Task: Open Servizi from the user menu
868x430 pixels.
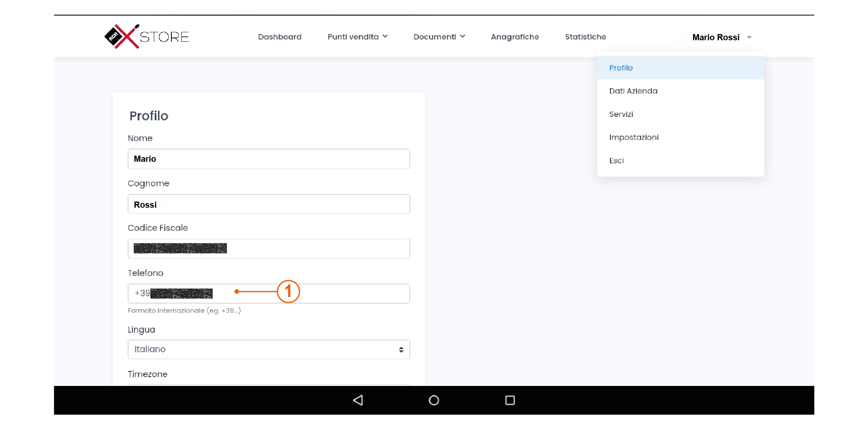Action: pos(621,114)
